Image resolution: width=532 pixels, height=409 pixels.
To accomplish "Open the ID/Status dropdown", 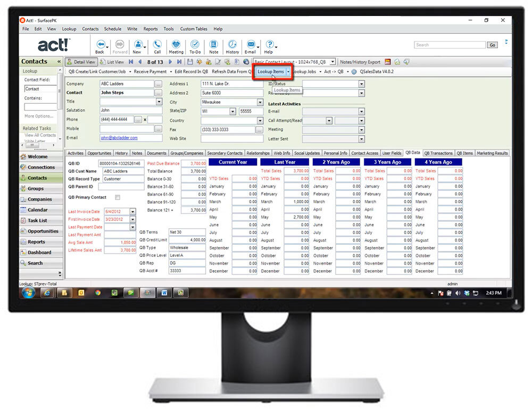I will point(361,84).
